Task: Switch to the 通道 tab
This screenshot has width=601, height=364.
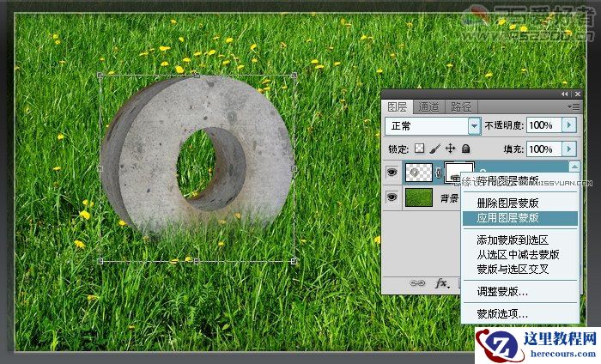Action: coord(428,107)
